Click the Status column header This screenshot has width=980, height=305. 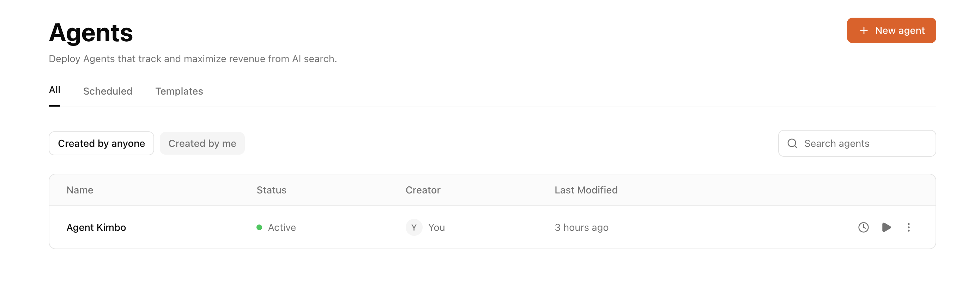click(271, 190)
